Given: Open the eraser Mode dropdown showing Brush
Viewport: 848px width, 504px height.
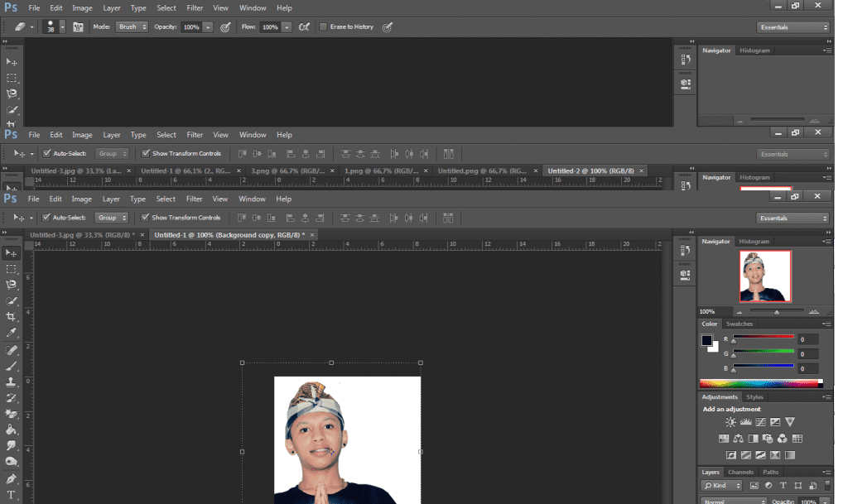Looking at the screenshot, I should (x=132, y=26).
